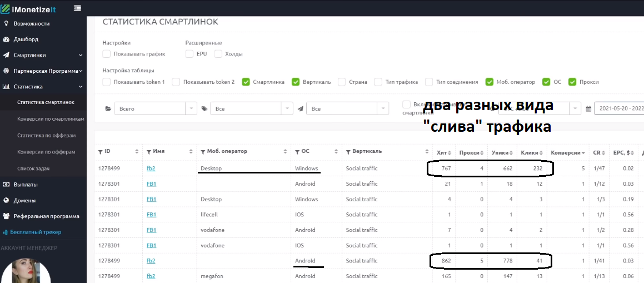Sort table by Уники column
Viewport: 644px width, 283px height.
(x=502, y=152)
